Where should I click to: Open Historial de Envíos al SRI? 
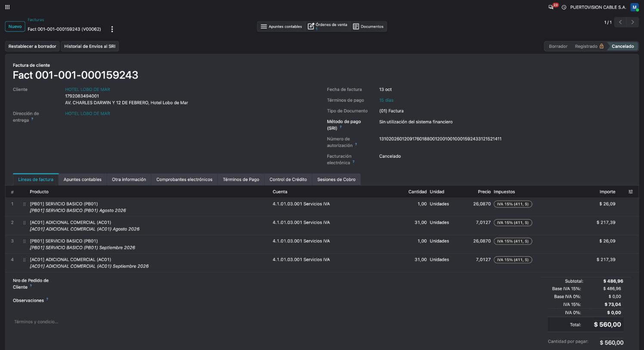[90, 47]
